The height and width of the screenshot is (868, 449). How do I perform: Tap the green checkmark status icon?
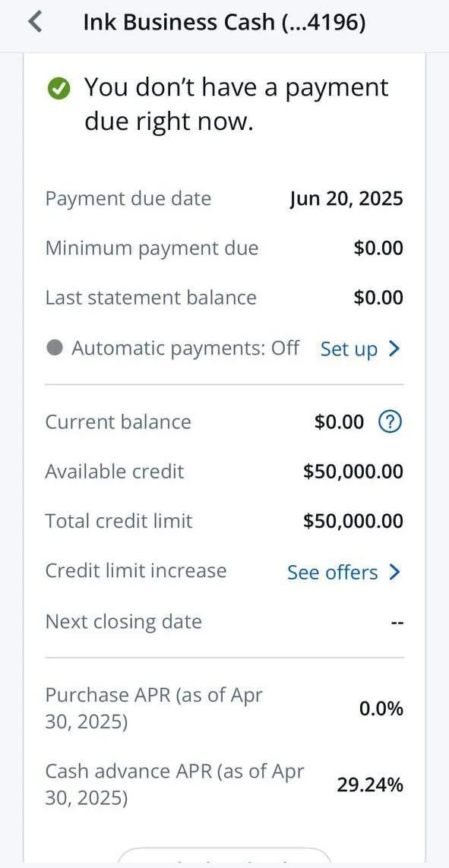pos(58,89)
